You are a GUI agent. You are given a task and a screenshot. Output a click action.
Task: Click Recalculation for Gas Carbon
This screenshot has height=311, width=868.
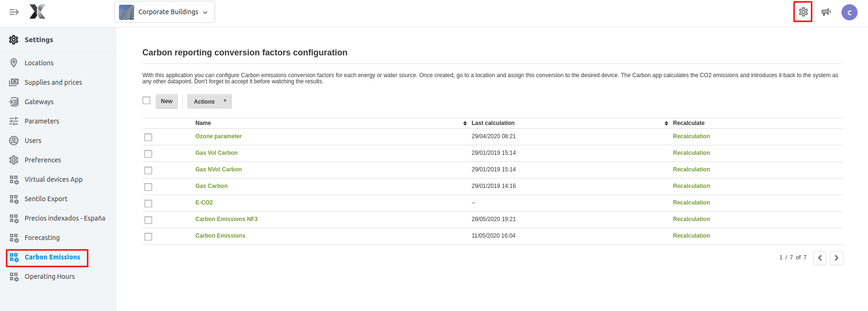pos(691,186)
